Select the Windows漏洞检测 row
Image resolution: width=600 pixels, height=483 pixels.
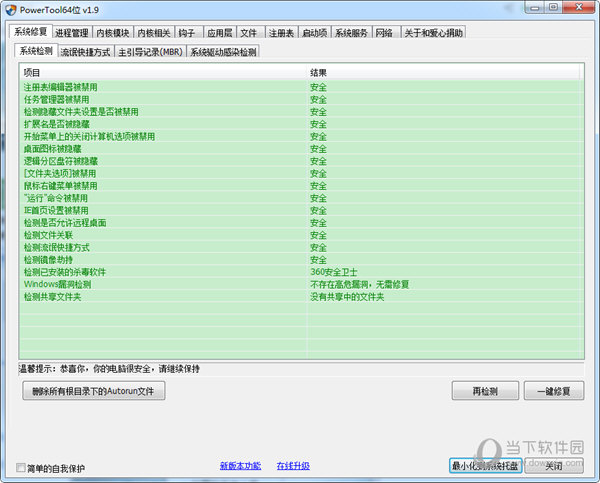click(x=302, y=284)
